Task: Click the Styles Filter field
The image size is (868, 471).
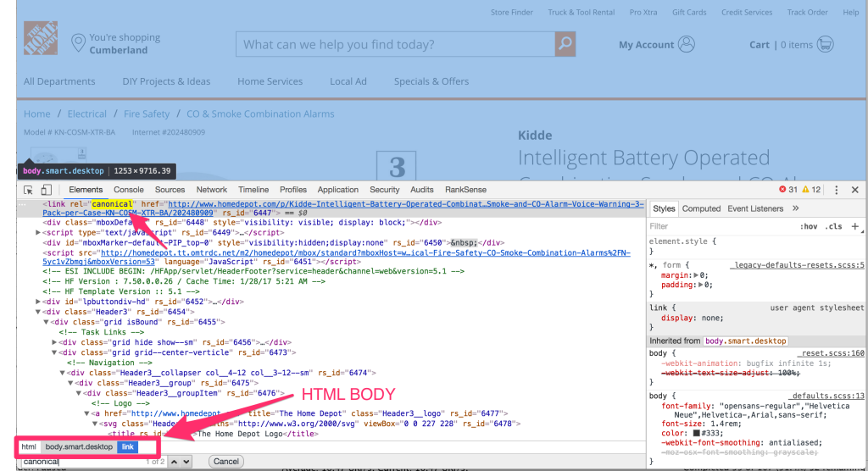Action: (720, 226)
